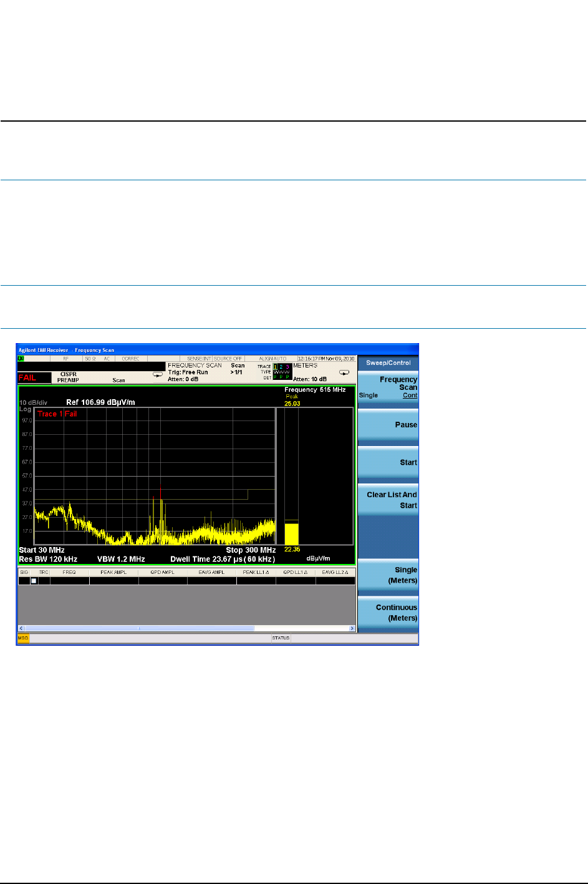Click the signal list horizontal scrollbar thumb
Viewport: 588px width, 884px height.
point(139,628)
